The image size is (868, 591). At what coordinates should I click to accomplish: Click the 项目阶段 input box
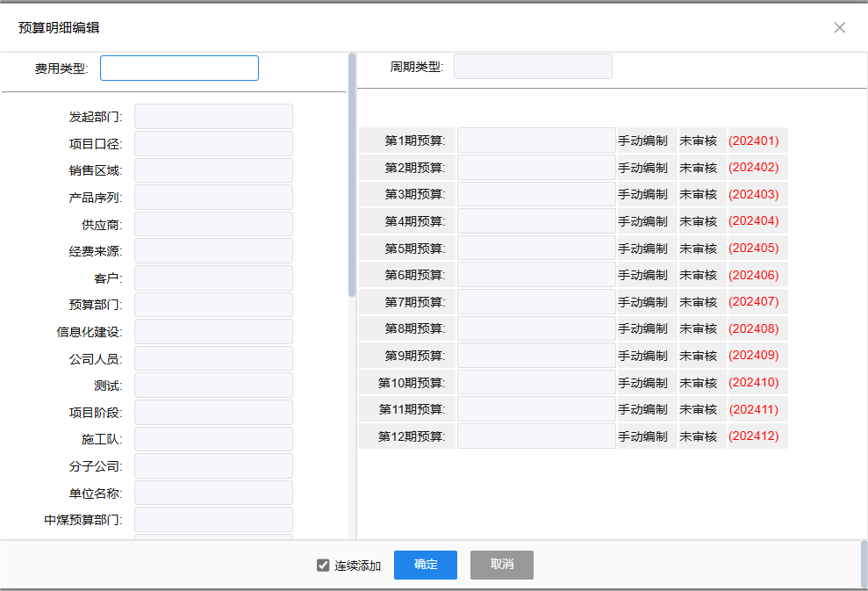click(x=213, y=413)
